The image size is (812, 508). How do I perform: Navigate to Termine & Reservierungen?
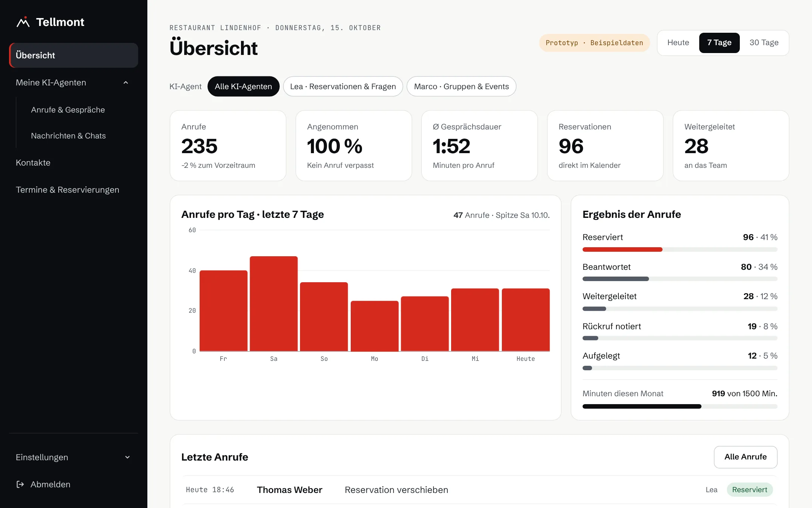point(68,190)
